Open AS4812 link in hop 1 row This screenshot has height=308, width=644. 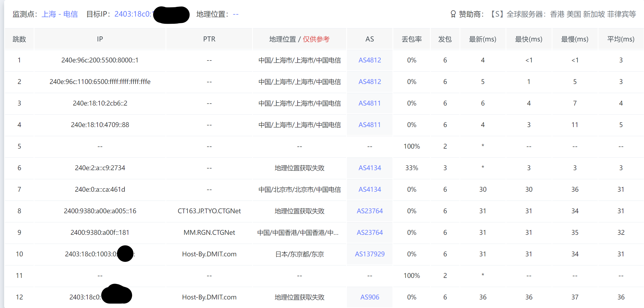click(370, 60)
